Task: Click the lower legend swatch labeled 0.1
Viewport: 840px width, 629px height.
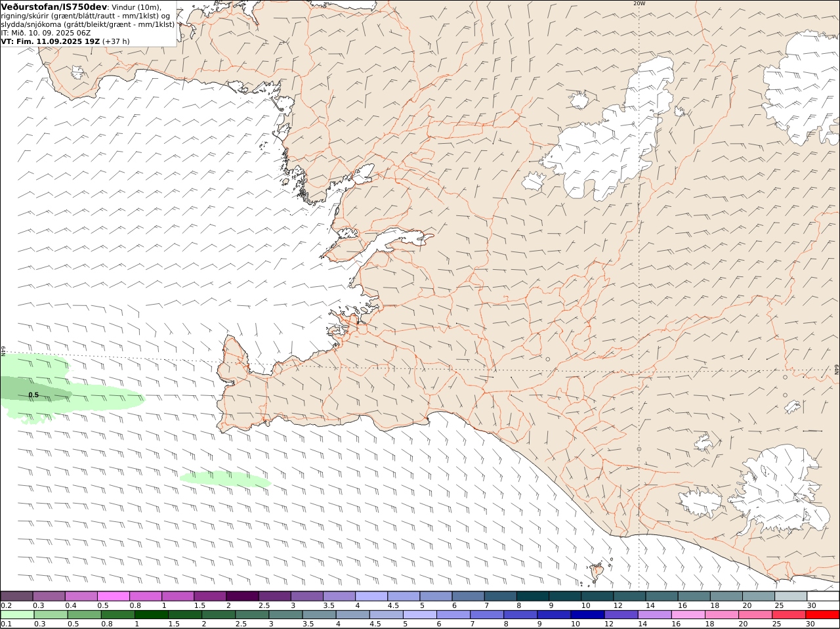Action: (x=17, y=615)
